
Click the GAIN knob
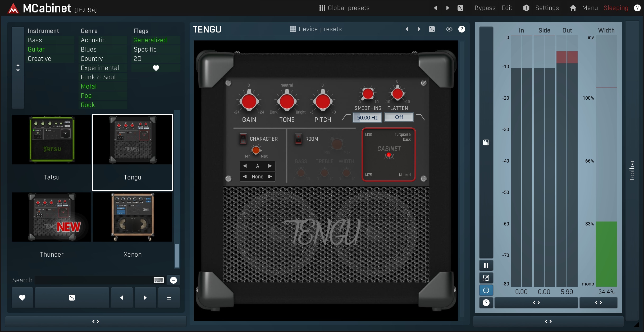[x=249, y=101]
